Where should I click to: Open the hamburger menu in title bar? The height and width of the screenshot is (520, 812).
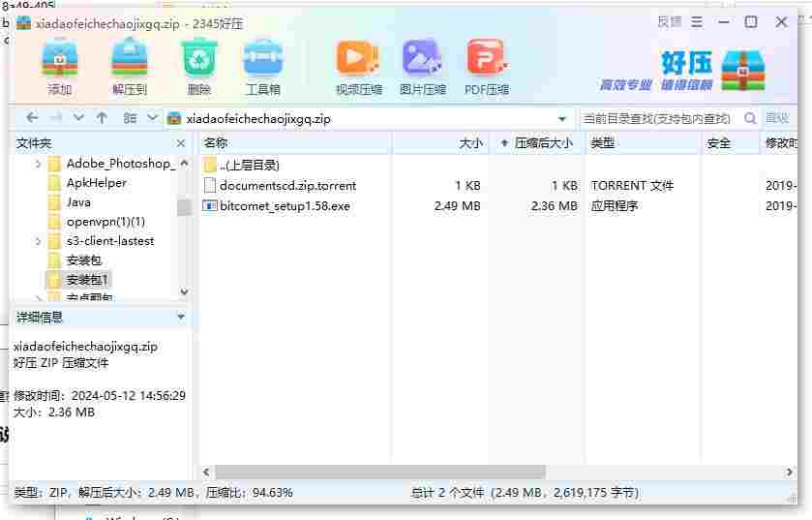tap(697, 22)
